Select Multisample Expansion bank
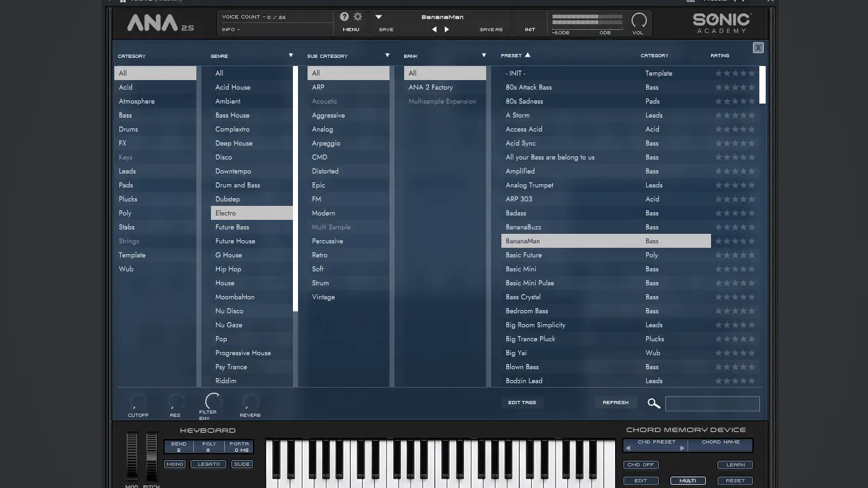The image size is (868, 488). (x=445, y=101)
